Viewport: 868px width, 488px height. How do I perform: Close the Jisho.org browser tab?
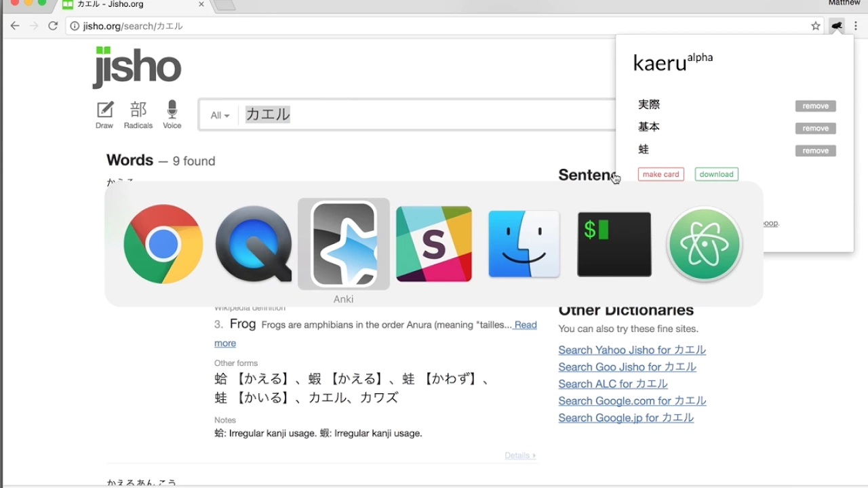[201, 4]
